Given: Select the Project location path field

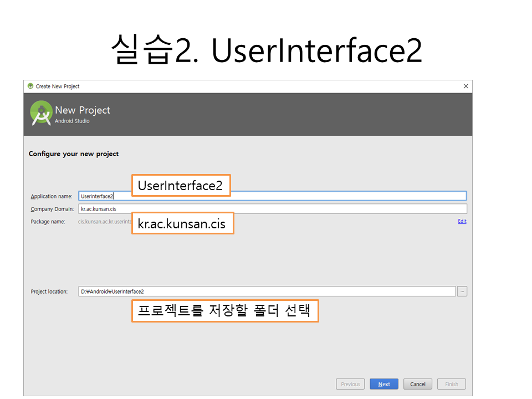Looking at the screenshot, I should tap(266, 291).
